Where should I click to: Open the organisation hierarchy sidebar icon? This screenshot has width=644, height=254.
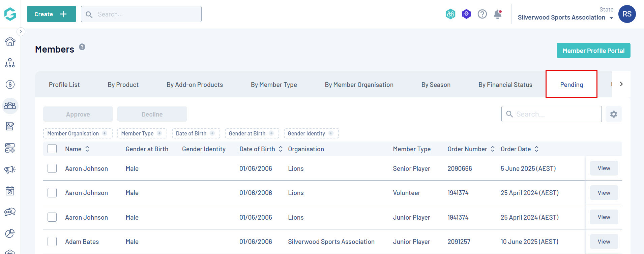(x=10, y=63)
